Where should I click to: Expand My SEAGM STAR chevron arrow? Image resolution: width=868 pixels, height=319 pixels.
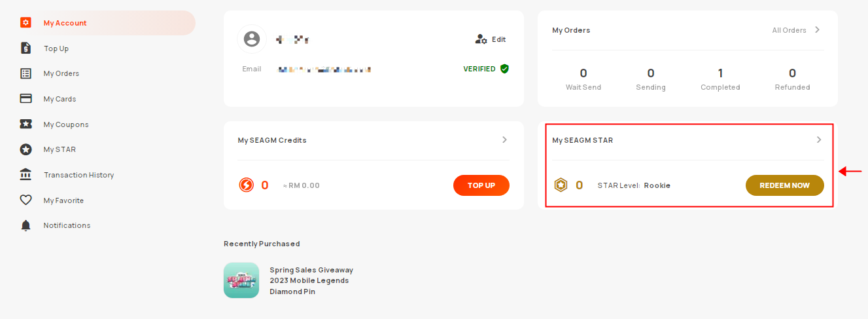tap(819, 140)
